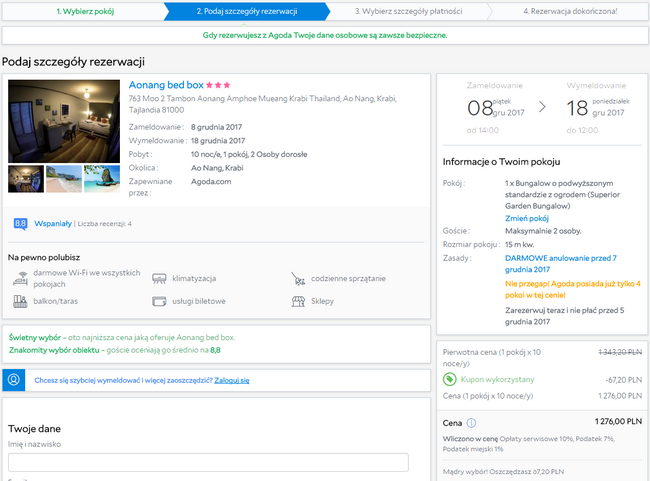Click the ticket services (usługi biletowe) icon
Viewport: 650px width, 481px height.
click(159, 301)
